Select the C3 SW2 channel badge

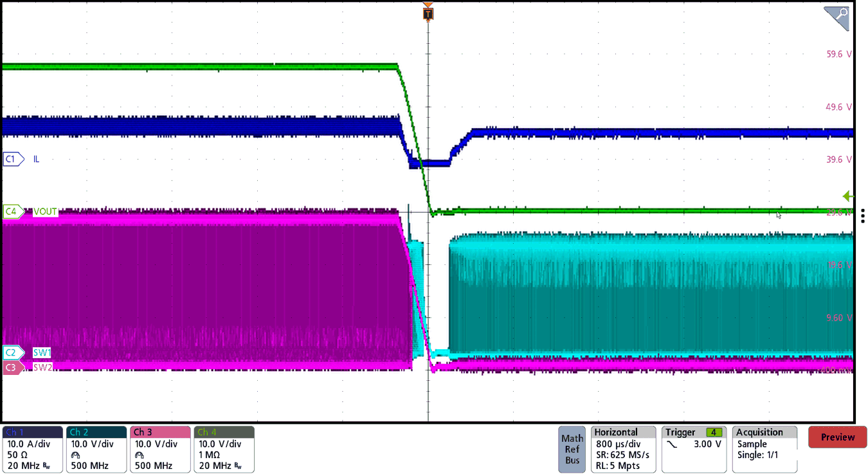[12, 367]
